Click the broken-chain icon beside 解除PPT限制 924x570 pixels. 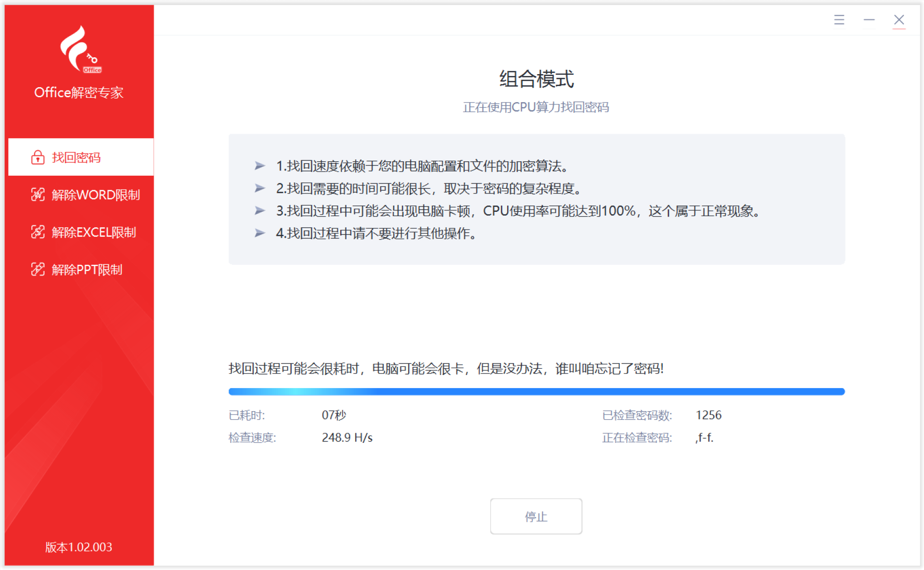click(37, 269)
